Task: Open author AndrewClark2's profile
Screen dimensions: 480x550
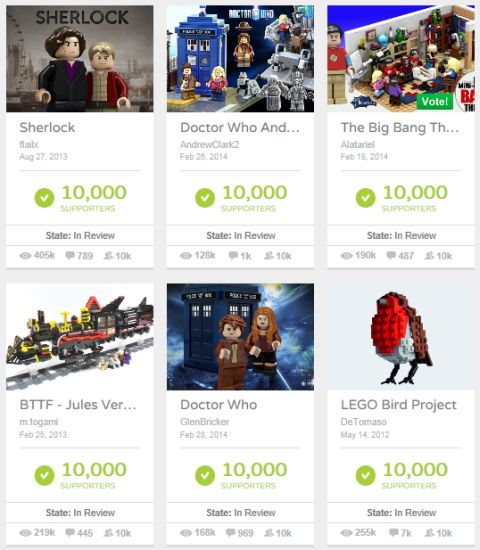Action: 209,145
